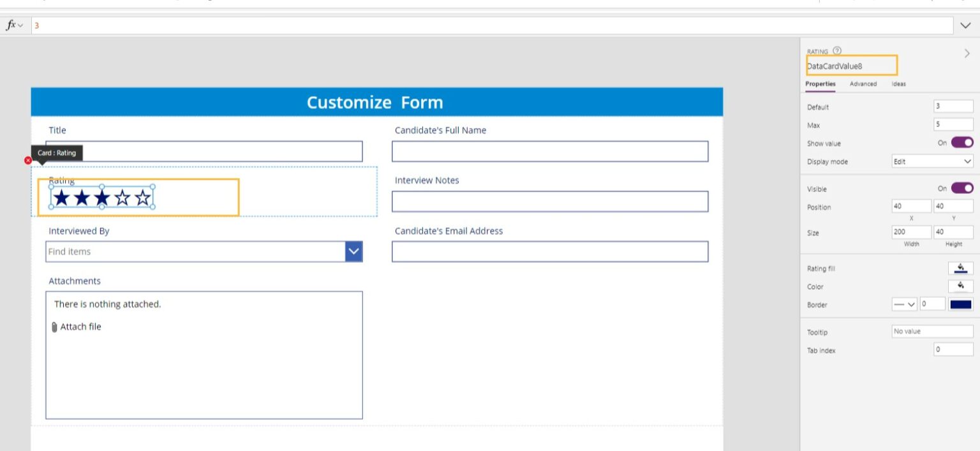Click the third star in the Rating control
The height and width of the screenshot is (451, 980).
tap(101, 198)
